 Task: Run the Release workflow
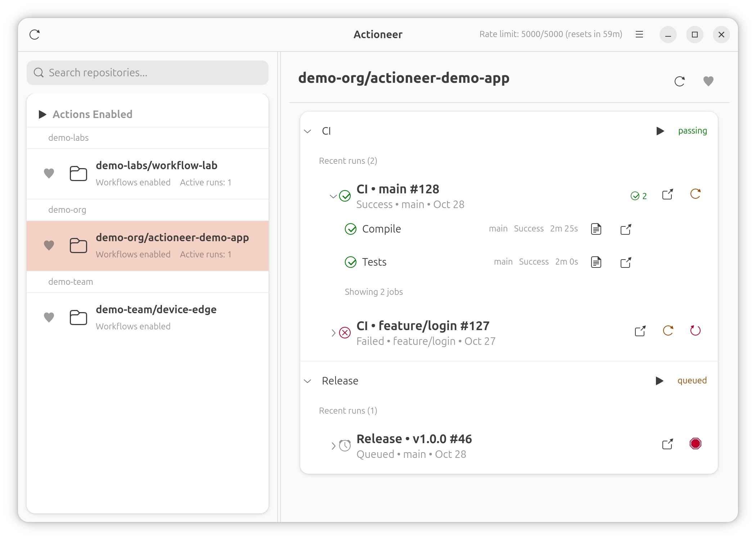pos(660,381)
